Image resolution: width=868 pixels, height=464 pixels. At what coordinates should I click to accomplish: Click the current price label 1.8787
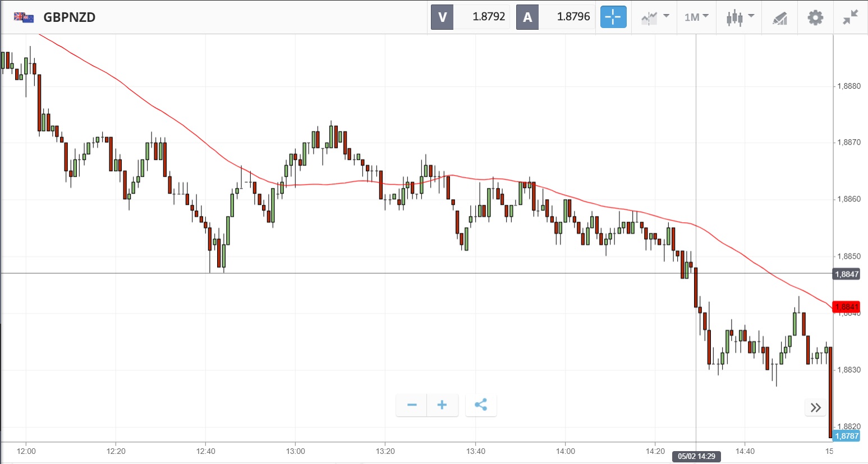[x=846, y=436]
